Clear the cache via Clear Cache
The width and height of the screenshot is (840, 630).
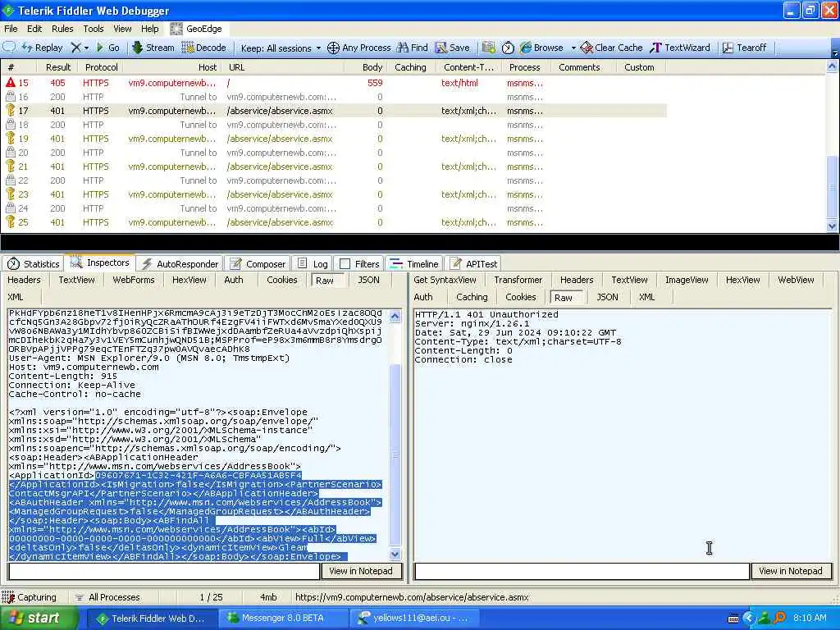(x=612, y=47)
